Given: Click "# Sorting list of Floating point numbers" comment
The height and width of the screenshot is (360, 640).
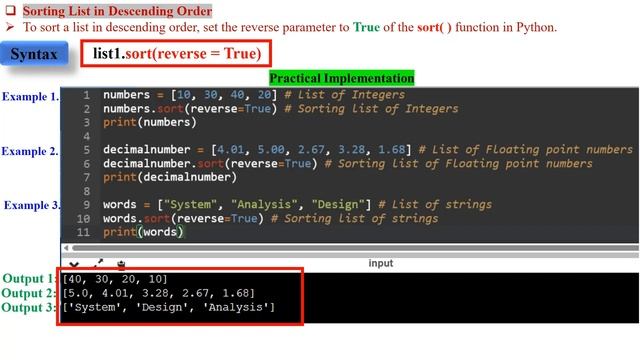Looking at the screenshot, I should 458,164.
